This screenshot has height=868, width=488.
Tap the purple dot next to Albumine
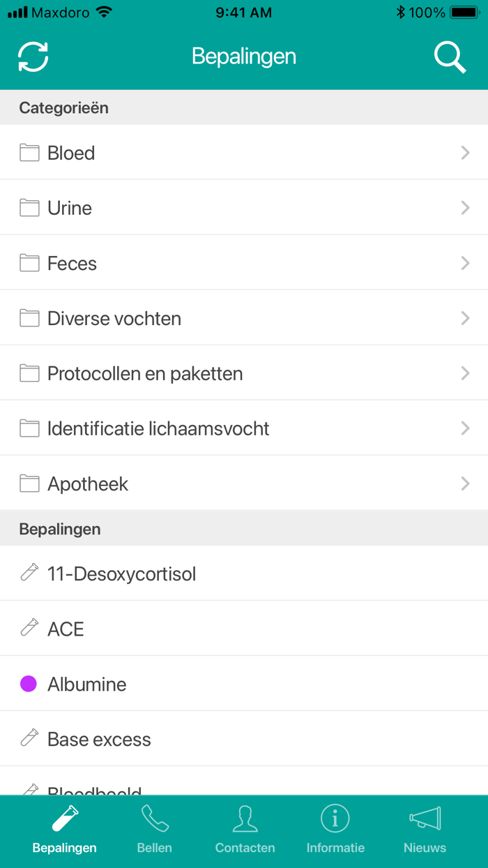pos(29,683)
